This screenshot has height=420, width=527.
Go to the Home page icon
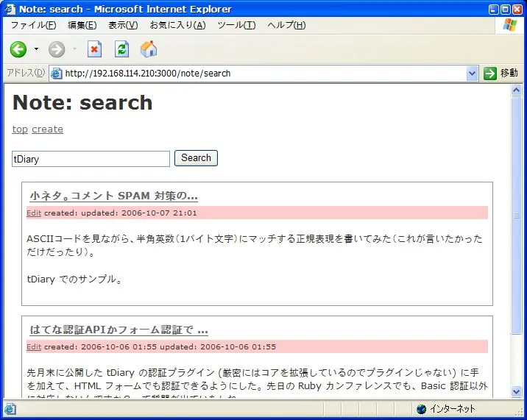click(149, 49)
